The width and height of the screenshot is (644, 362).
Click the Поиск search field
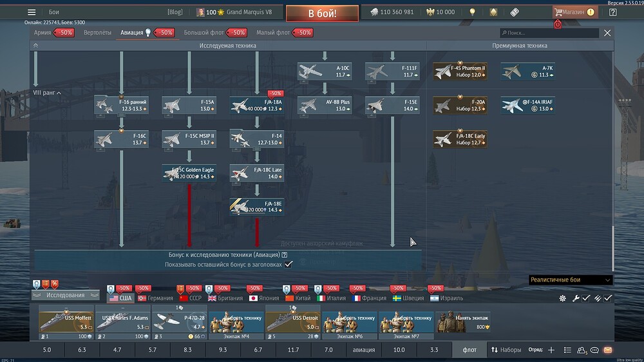551,33
